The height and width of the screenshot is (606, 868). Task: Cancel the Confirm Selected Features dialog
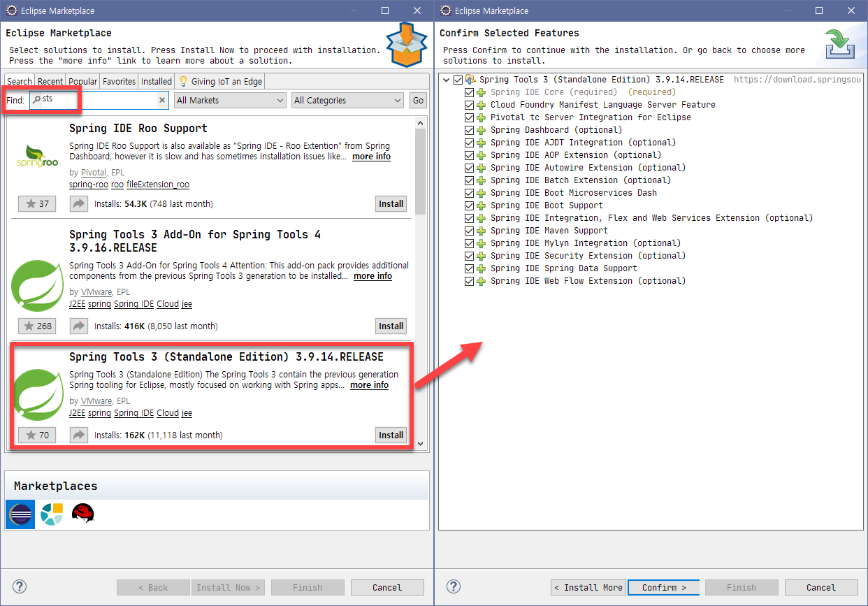coord(821,587)
